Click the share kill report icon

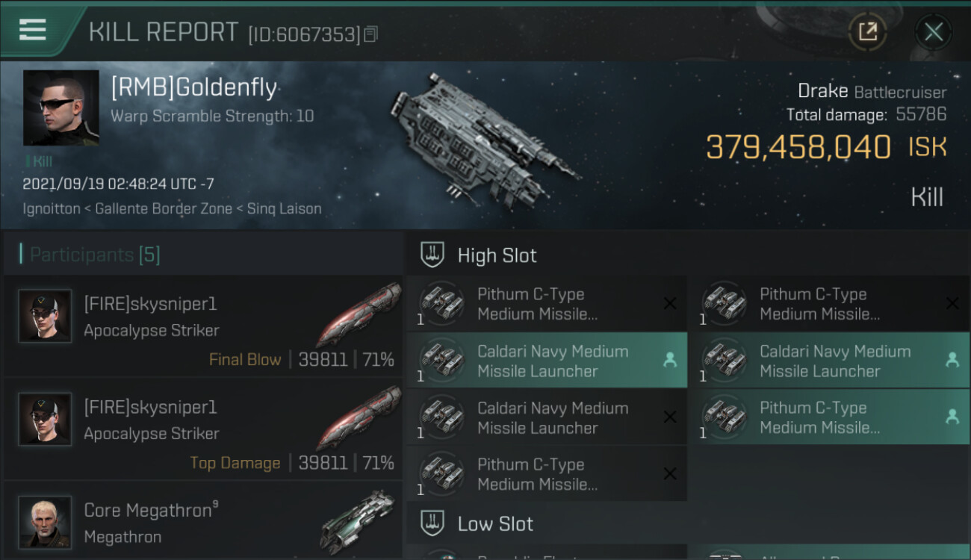868,31
